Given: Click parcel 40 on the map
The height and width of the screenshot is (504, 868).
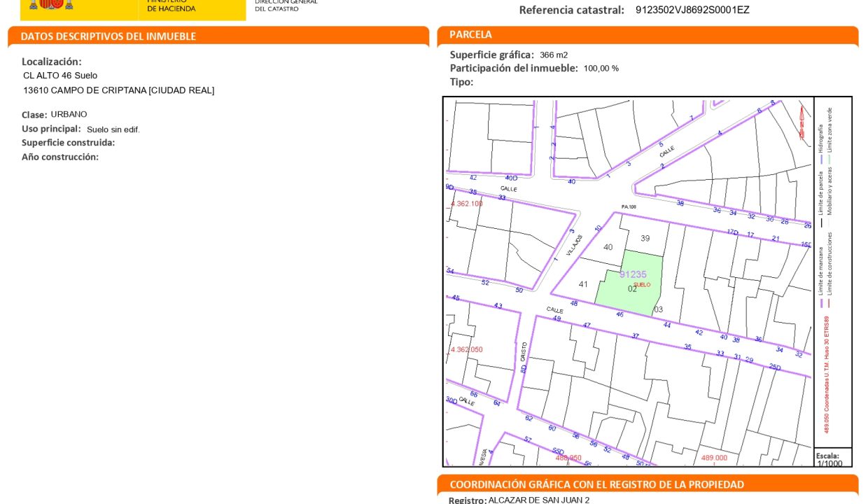Looking at the screenshot, I should coord(608,247).
